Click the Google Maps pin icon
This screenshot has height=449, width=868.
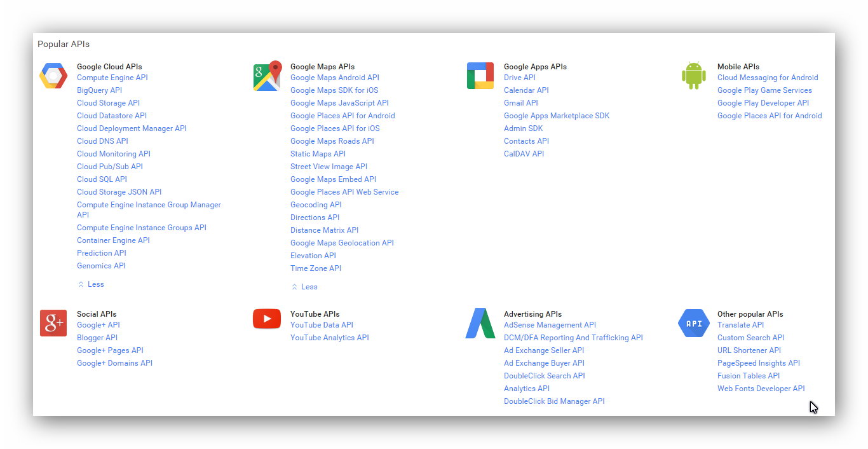click(x=267, y=76)
